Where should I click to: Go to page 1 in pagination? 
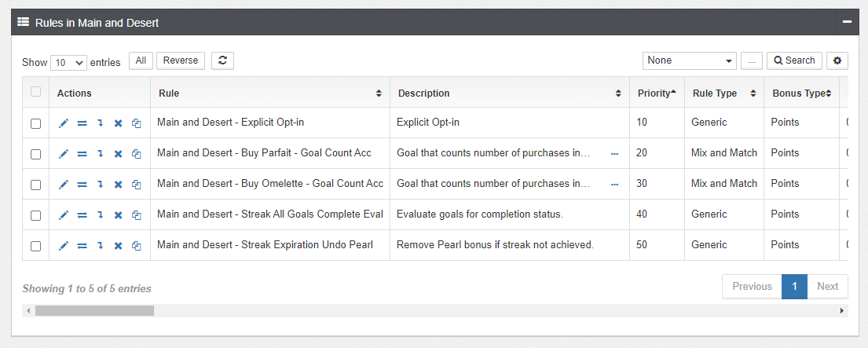[794, 287]
